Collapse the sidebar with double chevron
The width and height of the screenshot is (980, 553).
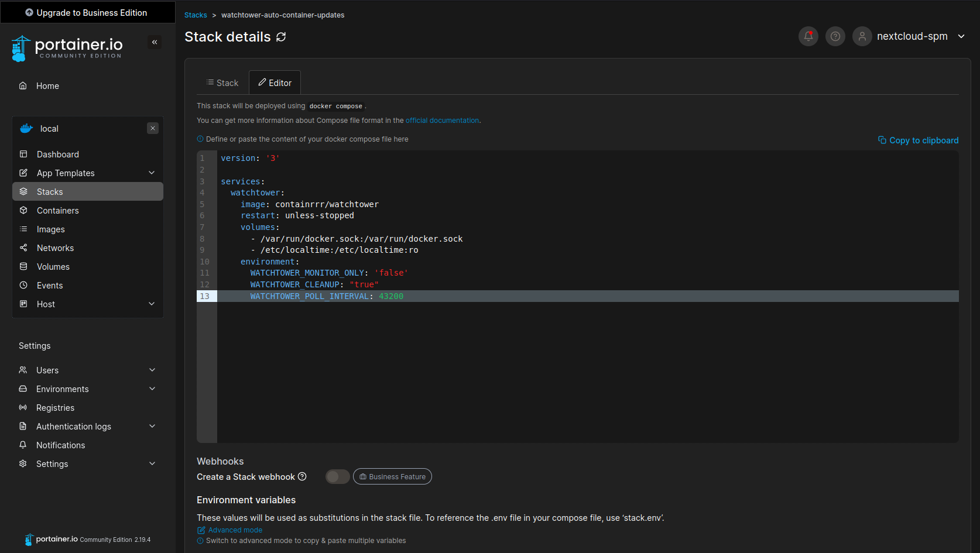pyautogui.click(x=155, y=42)
